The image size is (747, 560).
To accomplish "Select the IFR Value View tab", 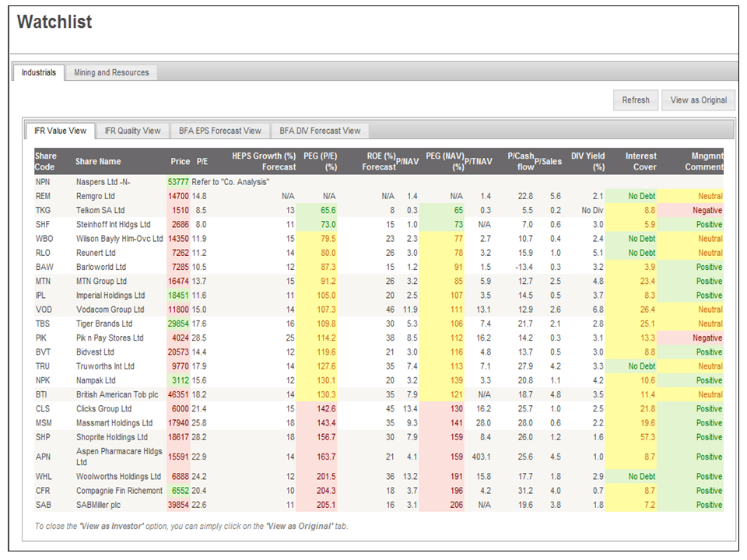I will tap(60, 131).
